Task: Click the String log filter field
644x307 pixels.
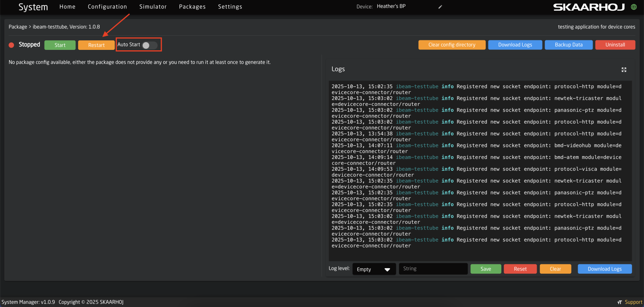Action: pos(433,269)
